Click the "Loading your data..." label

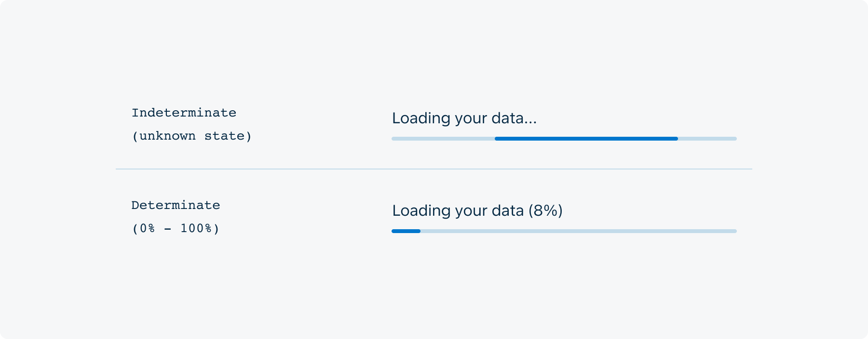[x=464, y=118]
